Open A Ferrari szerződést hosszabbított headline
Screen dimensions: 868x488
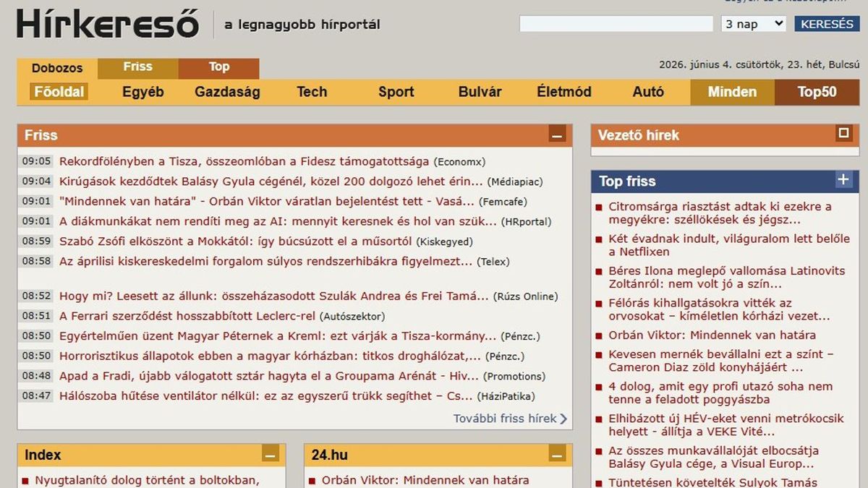[x=187, y=316]
